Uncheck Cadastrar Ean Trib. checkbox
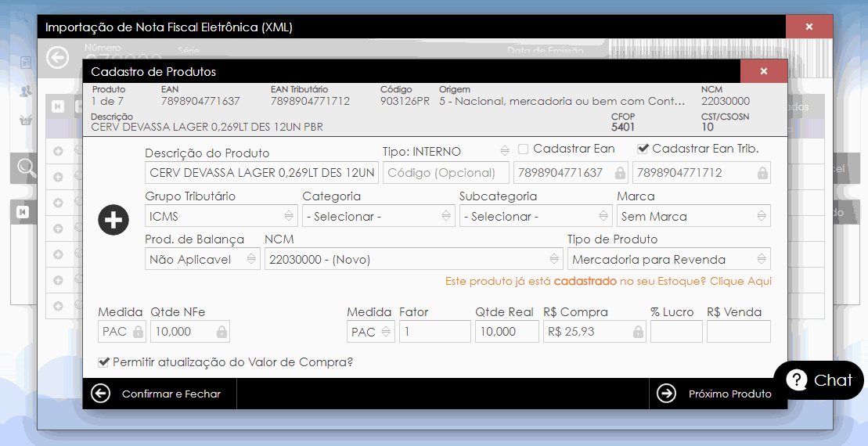This screenshot has width=868, height=446. (642, 149)
